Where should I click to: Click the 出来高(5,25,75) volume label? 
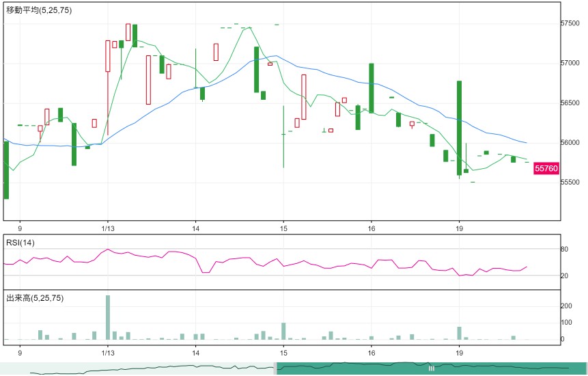tap(35, 298)
